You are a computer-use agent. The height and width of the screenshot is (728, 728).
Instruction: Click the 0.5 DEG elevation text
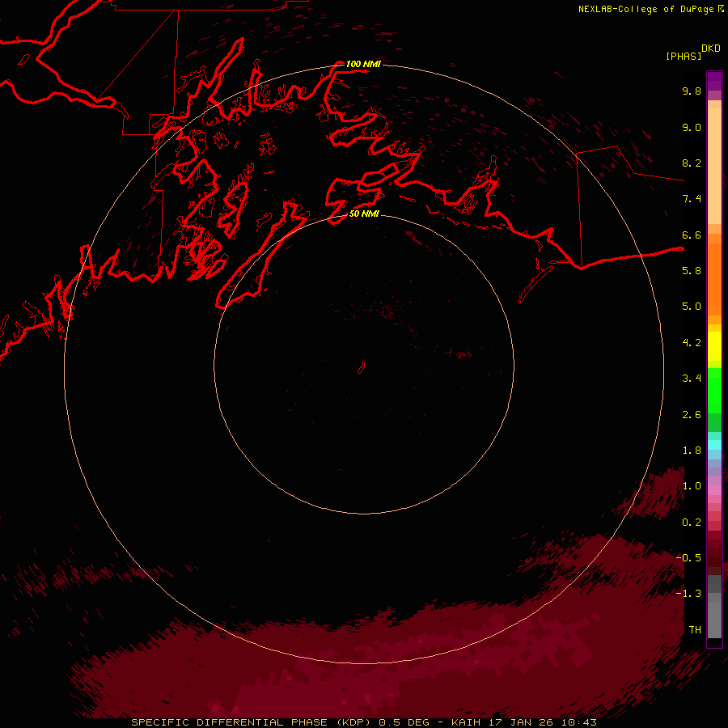coord(404,722)
